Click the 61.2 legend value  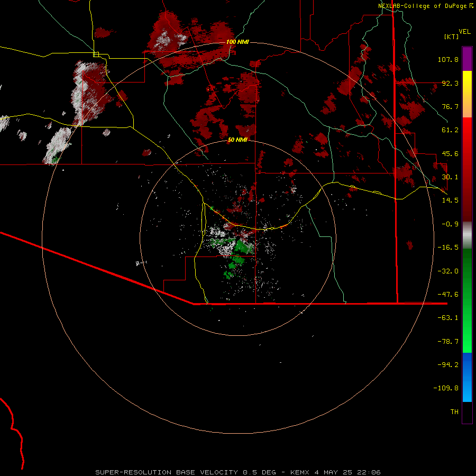450,130
